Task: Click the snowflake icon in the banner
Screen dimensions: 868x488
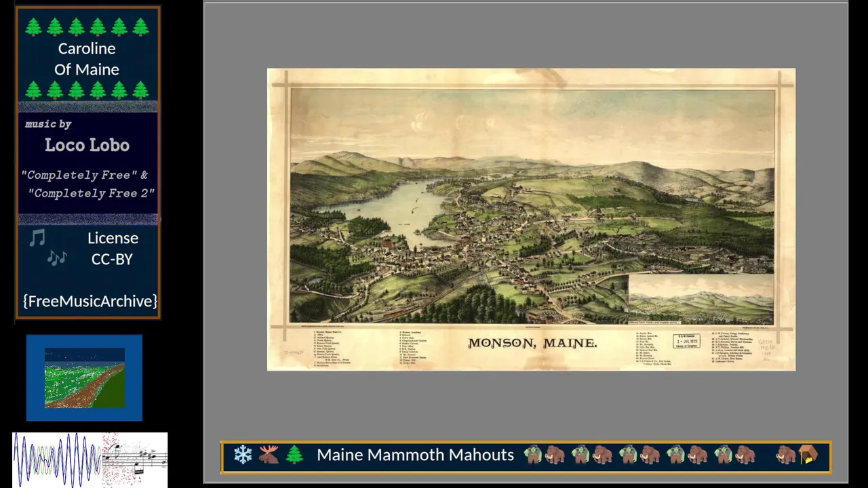Action: click(x=243, y=455)
